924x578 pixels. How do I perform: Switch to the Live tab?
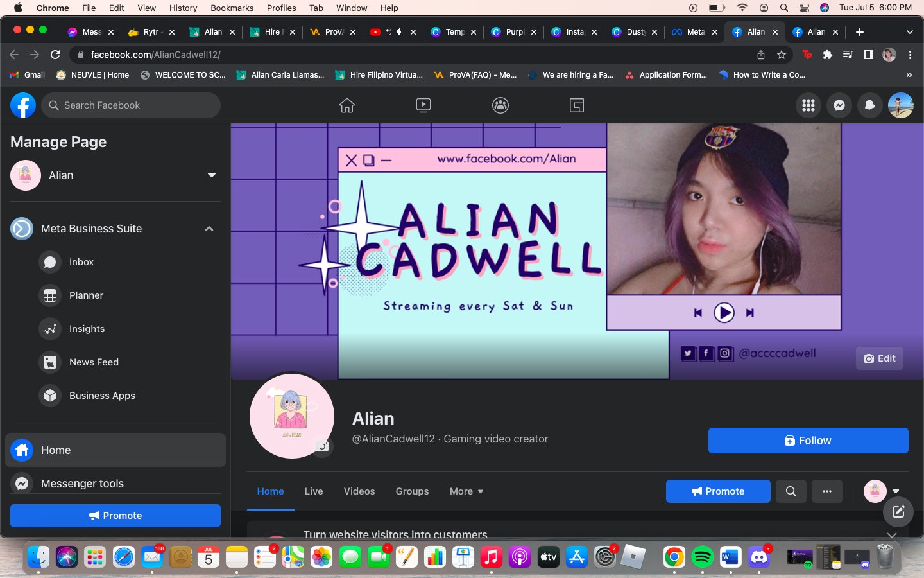[314, 491]
